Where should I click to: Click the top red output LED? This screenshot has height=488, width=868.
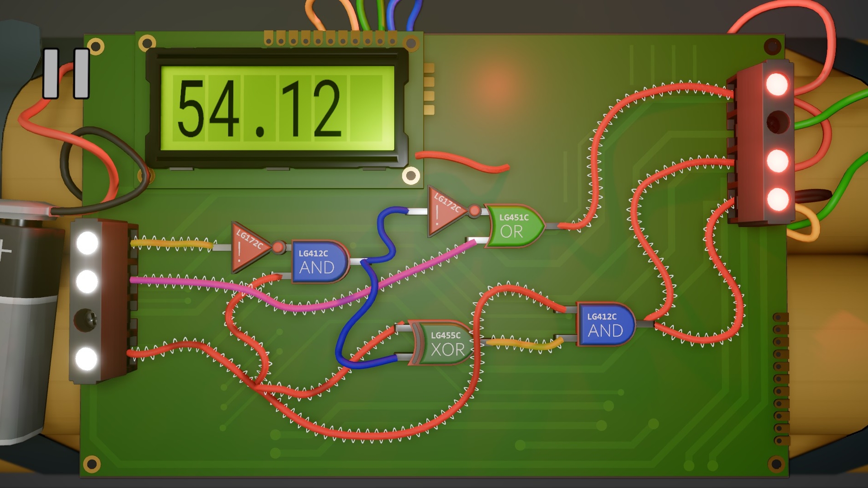coord(777,84)
